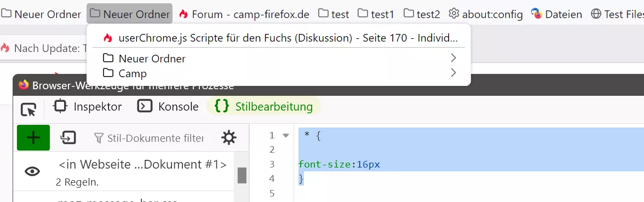The image size is (644, 202).
Task: Toggle visibility eye of Dokument #1 stylesheet
Action: click(32, 171)
